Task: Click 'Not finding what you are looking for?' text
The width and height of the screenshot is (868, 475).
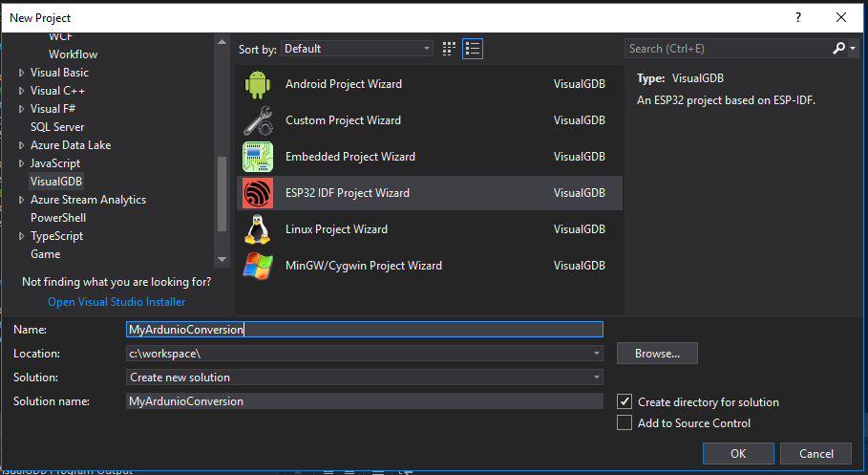Action: [x=116, y=282]
